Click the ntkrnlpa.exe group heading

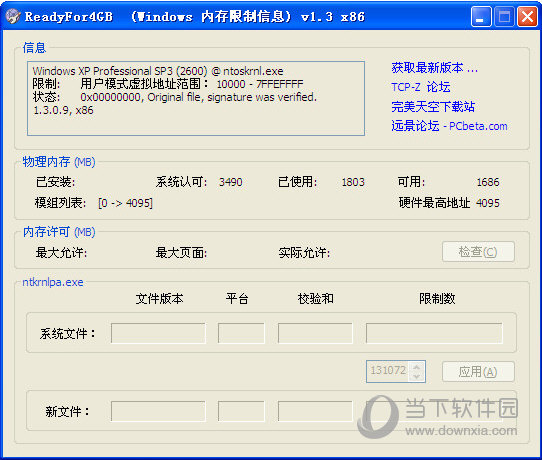coord(53,282)
